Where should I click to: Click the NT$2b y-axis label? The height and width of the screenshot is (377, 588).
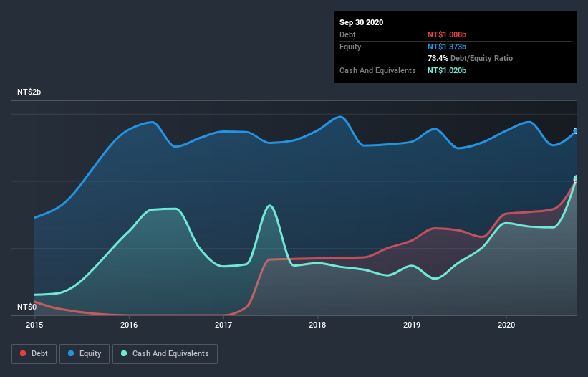(29, 92)
